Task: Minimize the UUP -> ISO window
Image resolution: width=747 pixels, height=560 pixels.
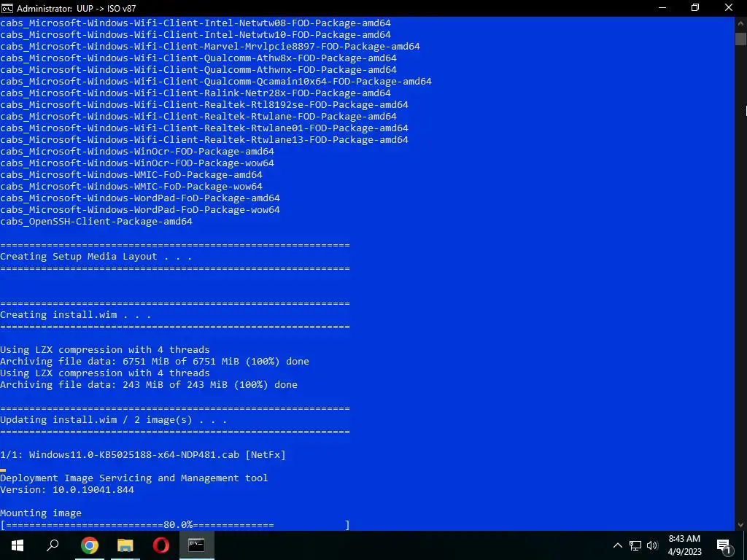Action: [662, 8]
